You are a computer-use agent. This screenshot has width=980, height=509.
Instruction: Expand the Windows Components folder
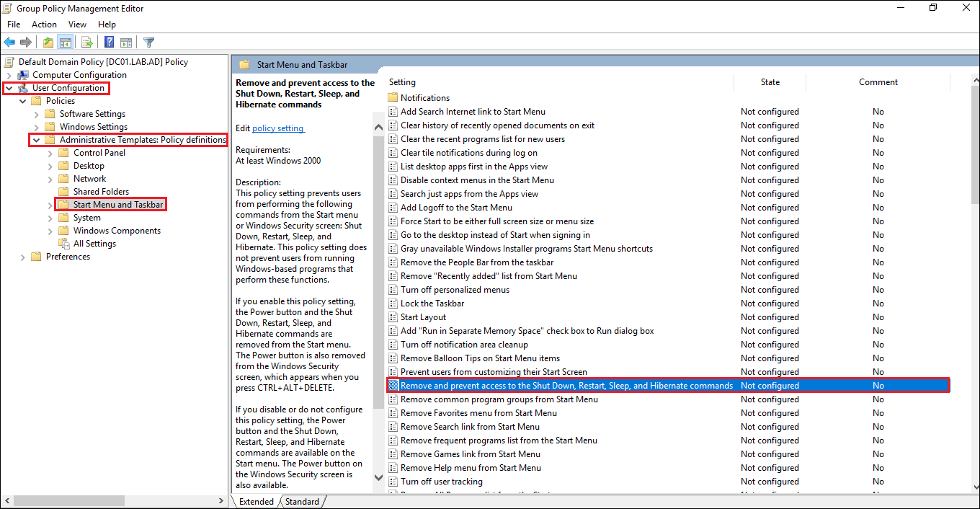click(x=50, y=231)
